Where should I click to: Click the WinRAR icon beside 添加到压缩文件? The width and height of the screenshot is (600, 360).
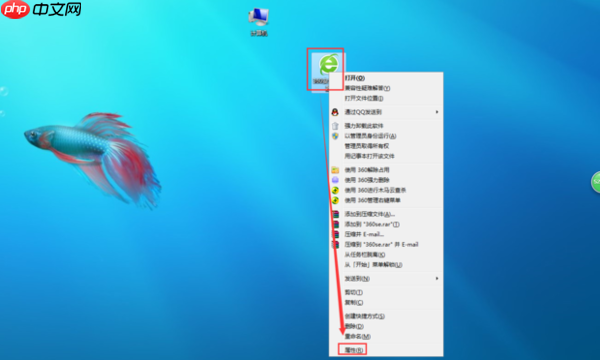[335, 214]
